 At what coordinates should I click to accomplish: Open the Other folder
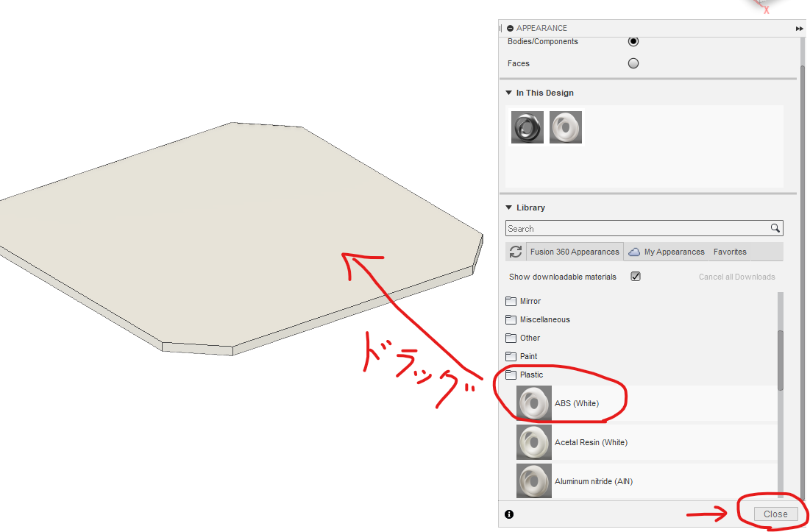click(530, 338)
